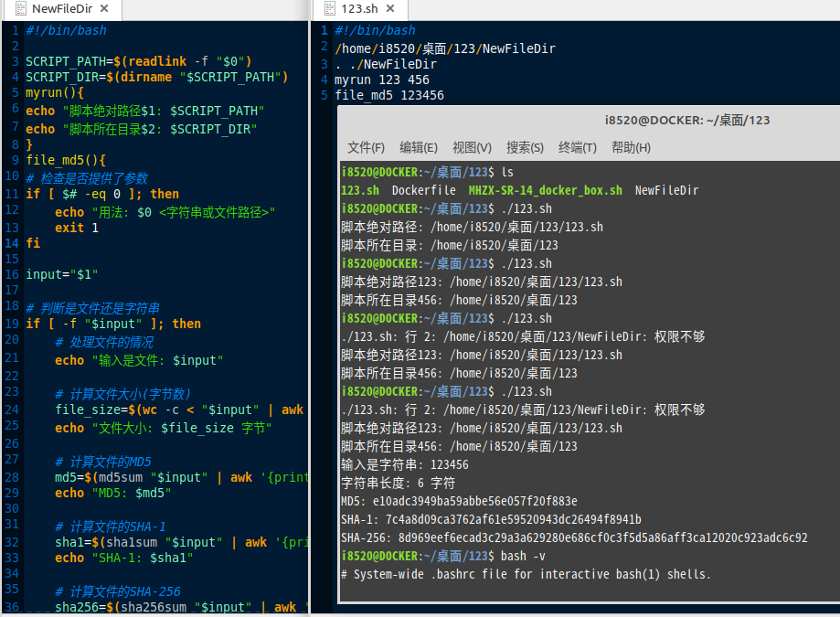The width and height of the screenshot is (840, 617).
Task: Open the terminal 文件(F) menu
Action: pos(366,147)
